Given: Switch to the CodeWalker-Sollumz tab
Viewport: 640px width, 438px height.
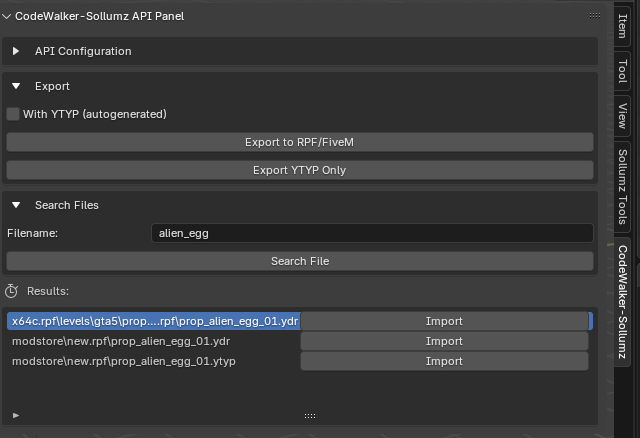Looking at the screenshot, I should [622, 302].
